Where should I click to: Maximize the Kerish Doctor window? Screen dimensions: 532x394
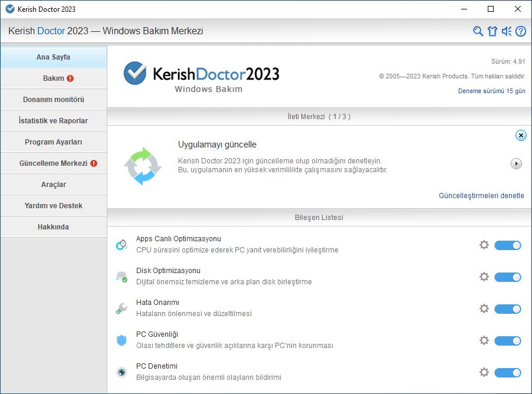pos(491,9)
